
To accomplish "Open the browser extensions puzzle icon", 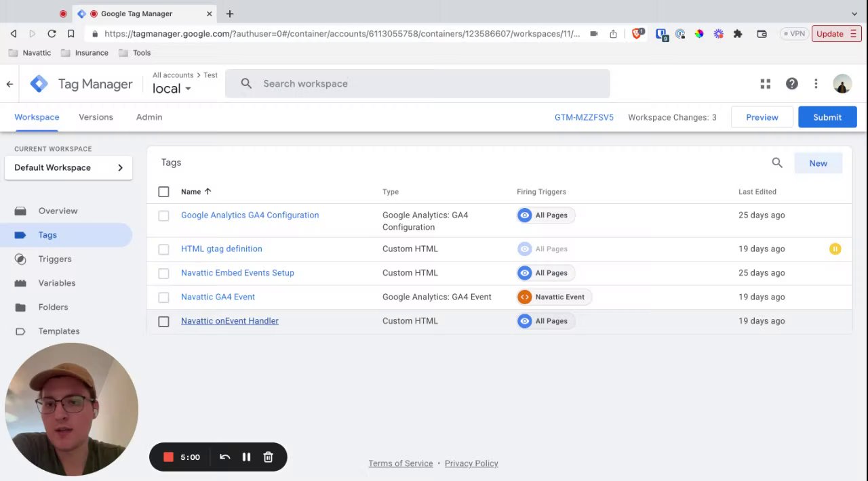I will [738, 33].
